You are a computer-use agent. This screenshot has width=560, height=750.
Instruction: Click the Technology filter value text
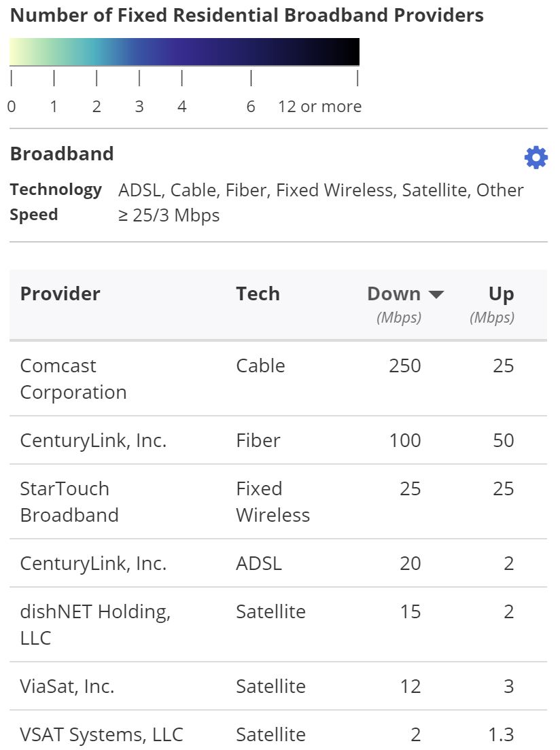click(x=321, y=190)
